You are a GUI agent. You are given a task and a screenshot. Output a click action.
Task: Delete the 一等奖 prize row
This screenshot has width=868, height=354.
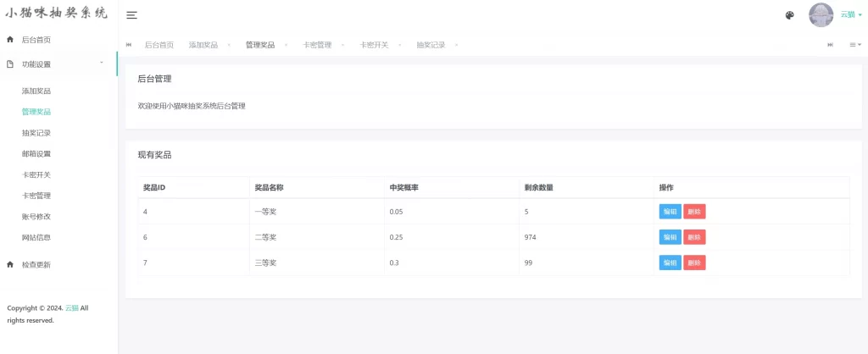click(x=694, y=211)
